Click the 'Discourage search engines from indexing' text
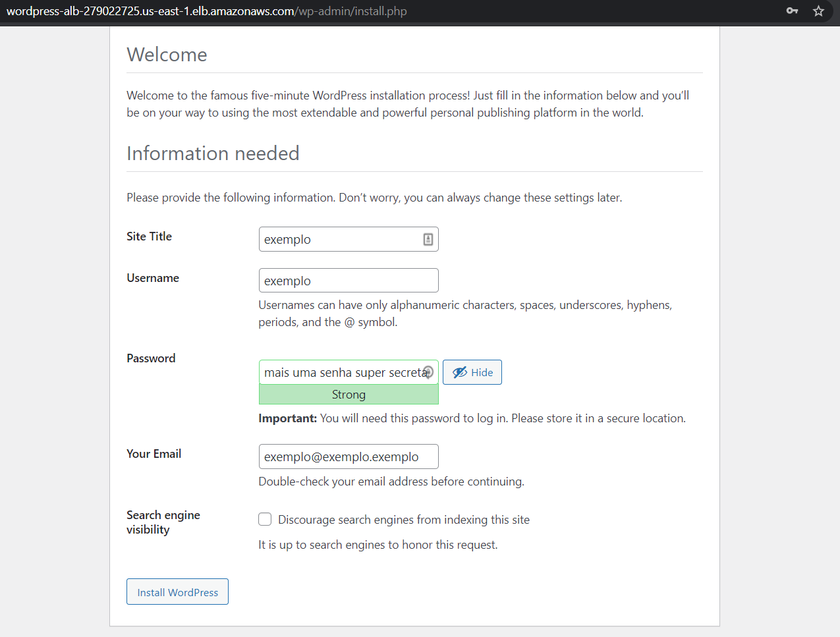Viewport: 840px width, 637px height. point(404,520)
